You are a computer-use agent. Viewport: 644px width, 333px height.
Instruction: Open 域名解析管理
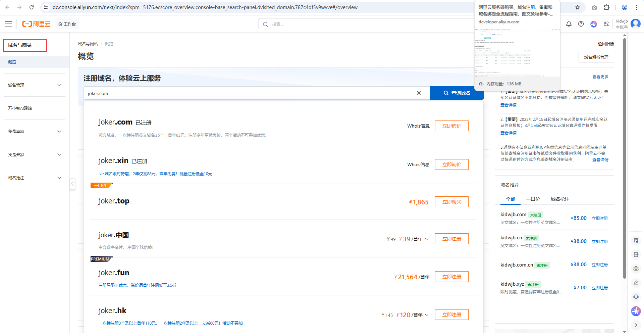pos(596,57)
